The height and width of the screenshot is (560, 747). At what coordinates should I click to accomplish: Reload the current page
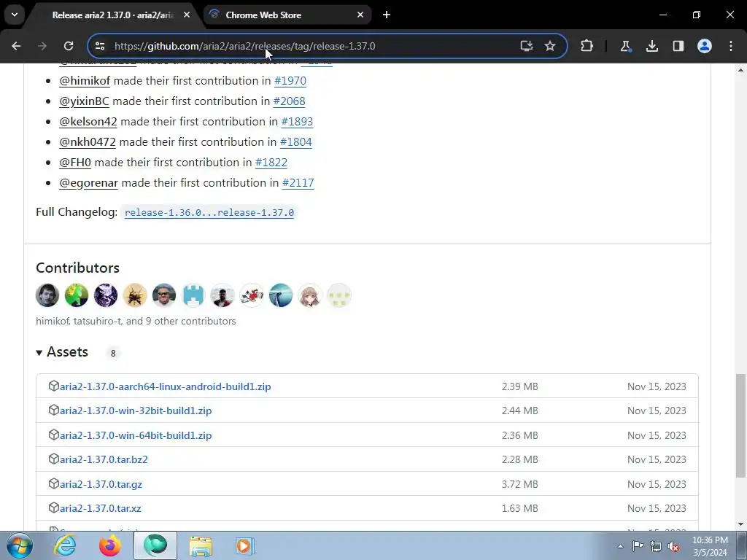click(69, 46)
